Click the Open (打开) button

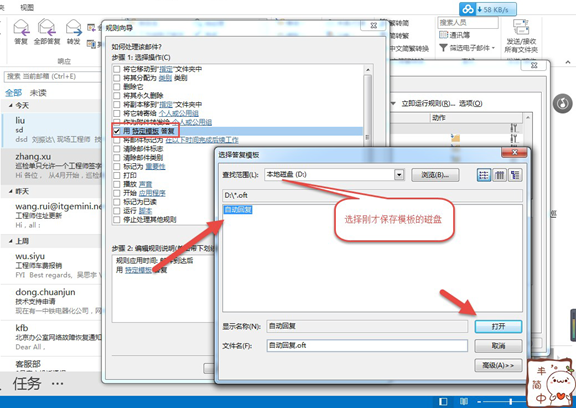[x=498, y=326]
